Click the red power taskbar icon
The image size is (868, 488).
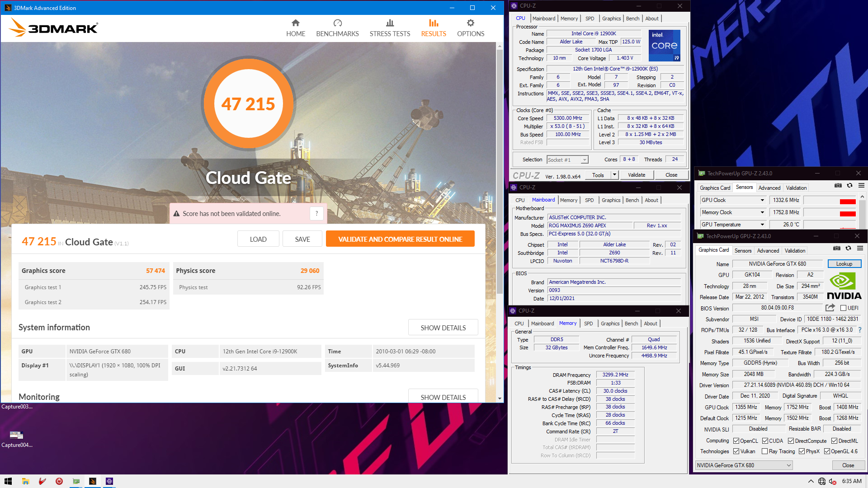59,481
